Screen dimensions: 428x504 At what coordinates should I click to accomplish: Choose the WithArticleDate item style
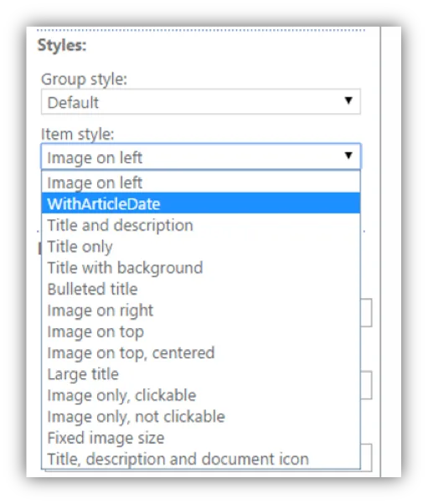pyautogui.click(x=201, y=203)
